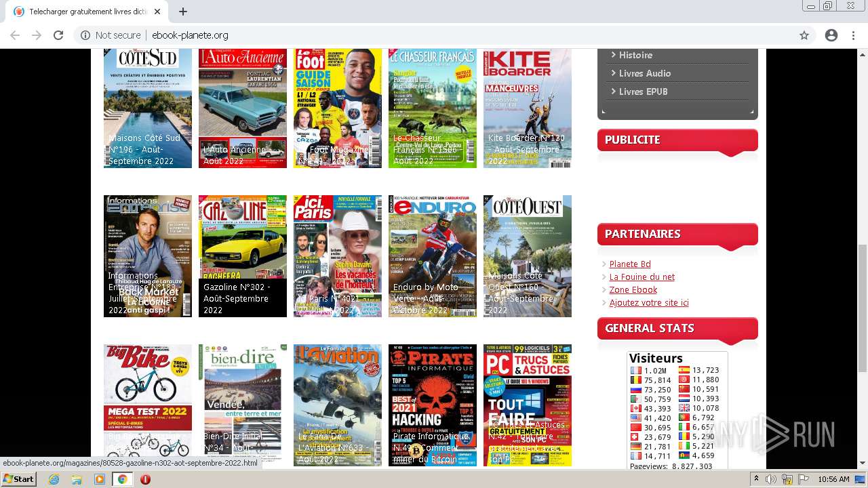Reload the current page
This screenshot has height=488, width=868.
point(58,35)
